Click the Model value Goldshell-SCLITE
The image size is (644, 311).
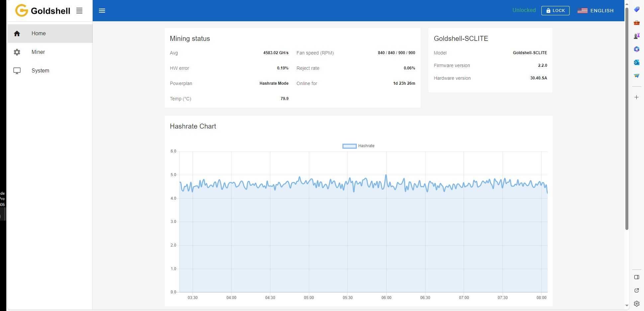pos(530,53)
